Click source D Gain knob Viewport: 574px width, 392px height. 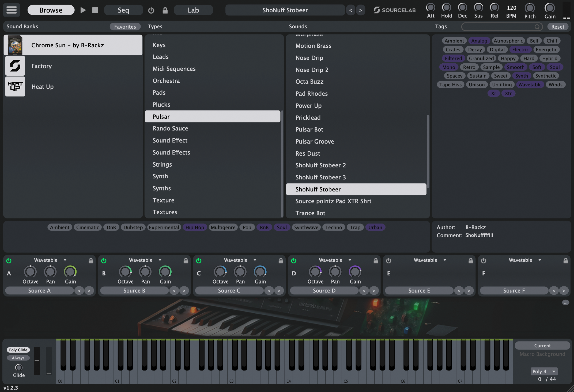[355, 272]
